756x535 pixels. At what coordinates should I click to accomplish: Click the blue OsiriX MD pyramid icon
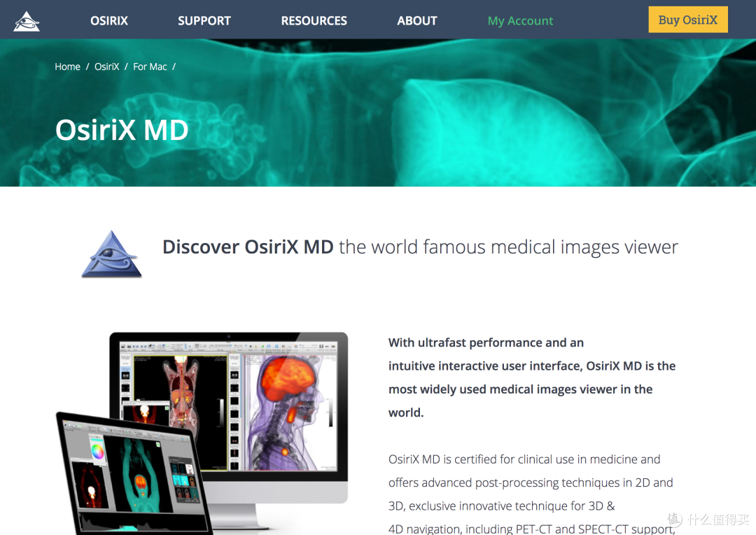pyautogui.click(x=111, y=254)
